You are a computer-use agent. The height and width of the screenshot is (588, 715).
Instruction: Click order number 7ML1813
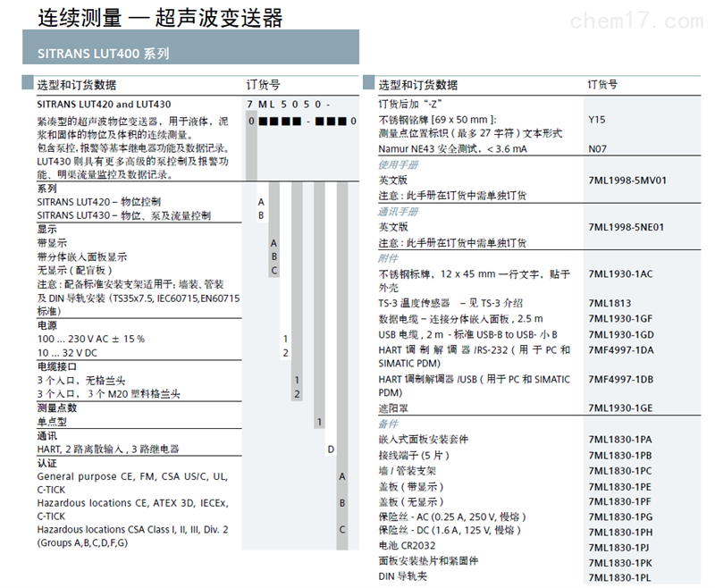click(x=610, y=304)
